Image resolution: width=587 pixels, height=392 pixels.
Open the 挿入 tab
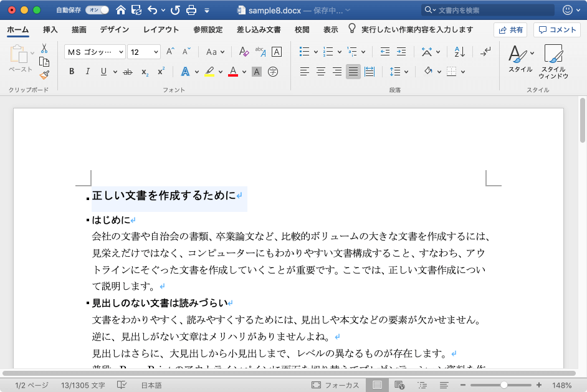[50, 29]
